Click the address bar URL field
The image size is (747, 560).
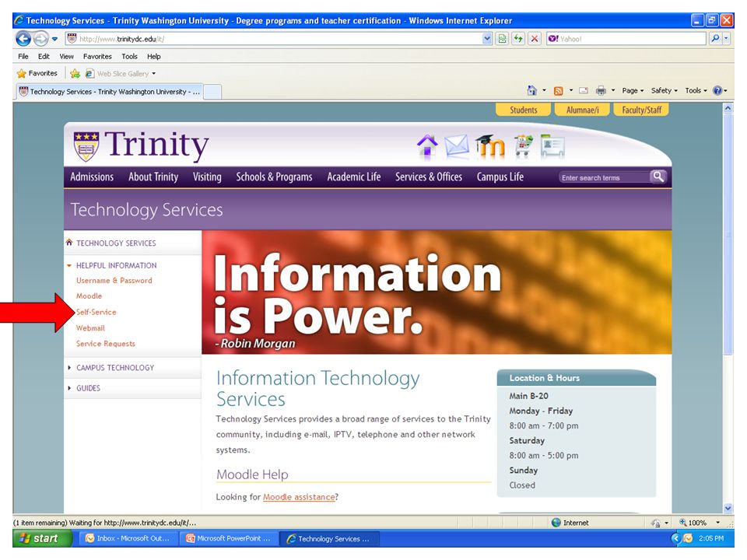point(274,39)
